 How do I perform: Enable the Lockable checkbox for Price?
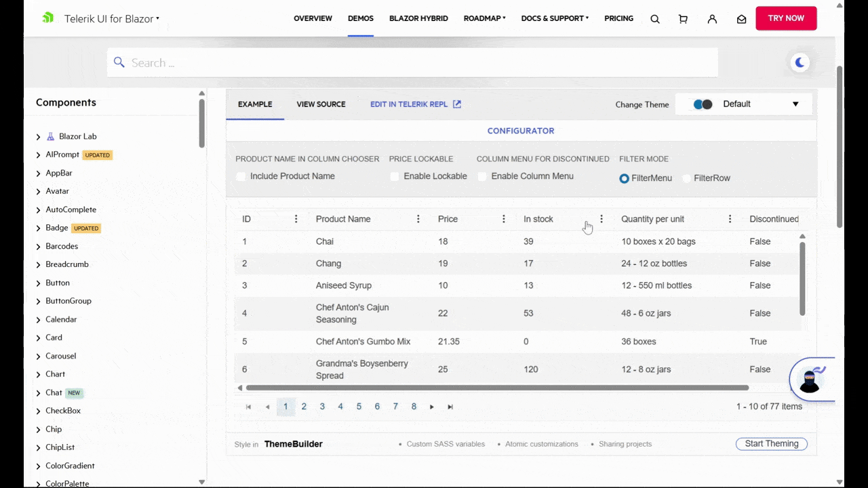(x=395, y=176)
